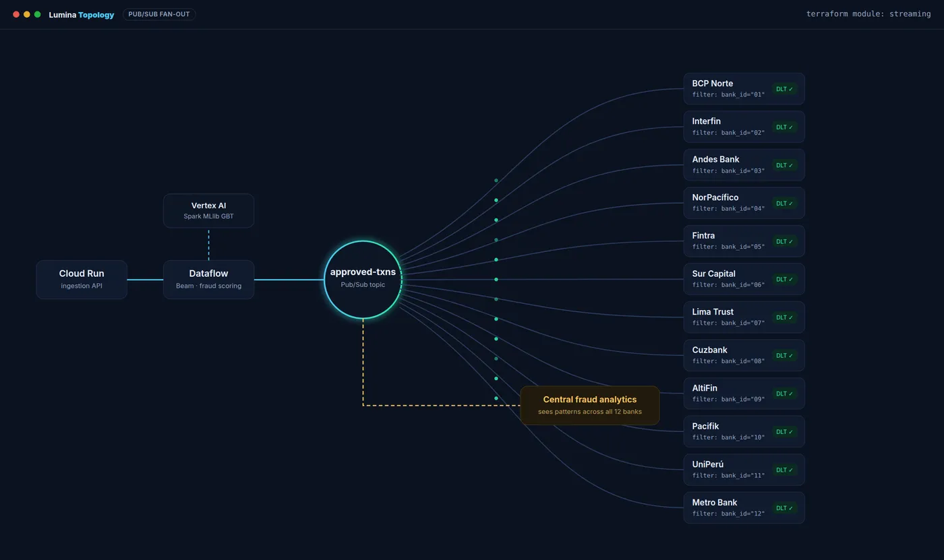Open the Vertex AI node

coord(208,211)
